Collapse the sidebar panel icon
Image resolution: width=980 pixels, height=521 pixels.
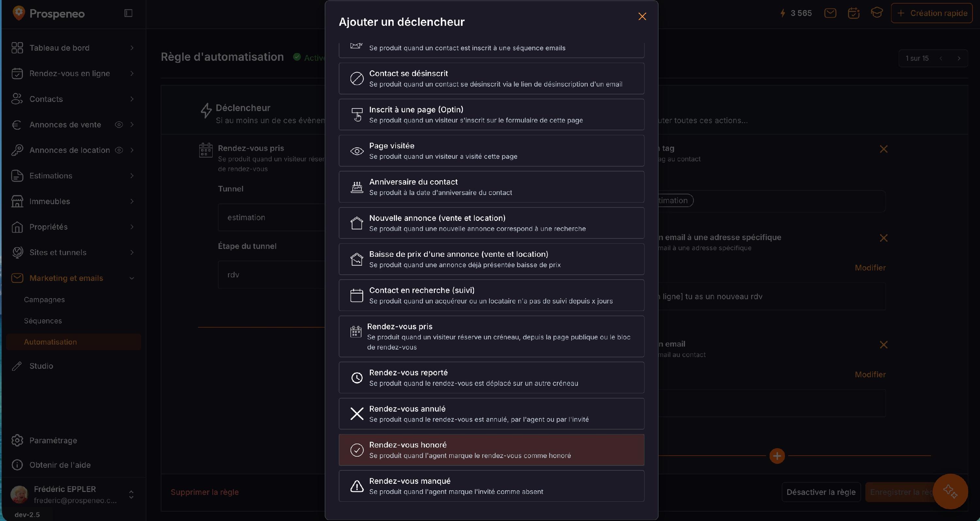tap(129, 13)
